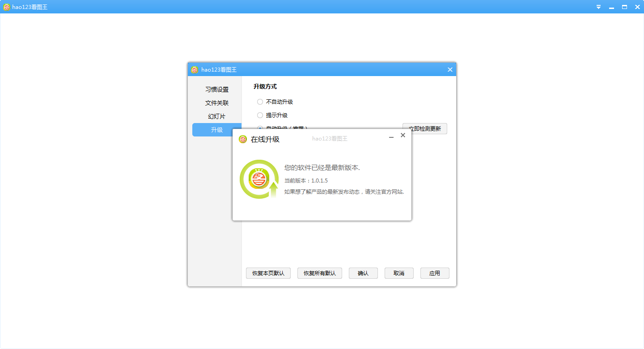This screenshot has height=349, width=644.
Task: Confirm settings with the 确认 button
Action: [363, 273]
